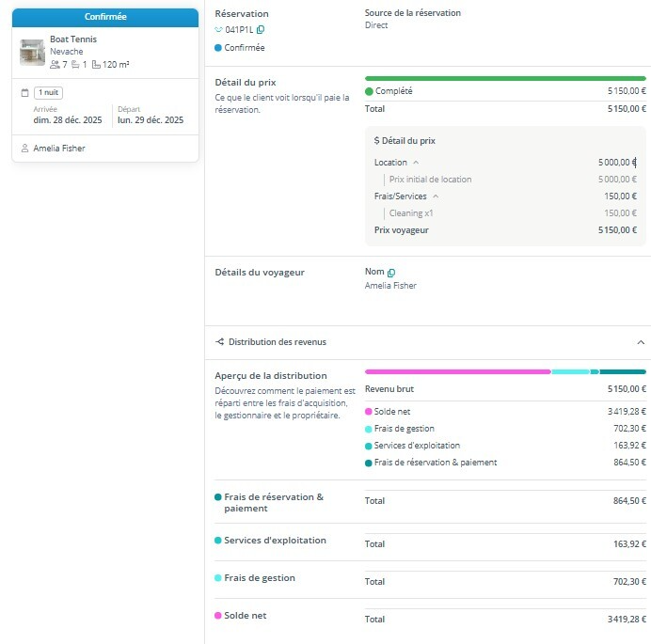The image size is (651, 644).
Task: Open the Boat Tennis listing thumbnail
Action: coord(32,52)
